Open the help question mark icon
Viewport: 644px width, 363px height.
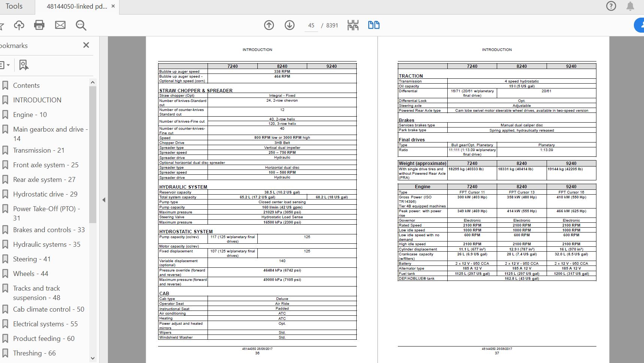(x=611, y=6)
